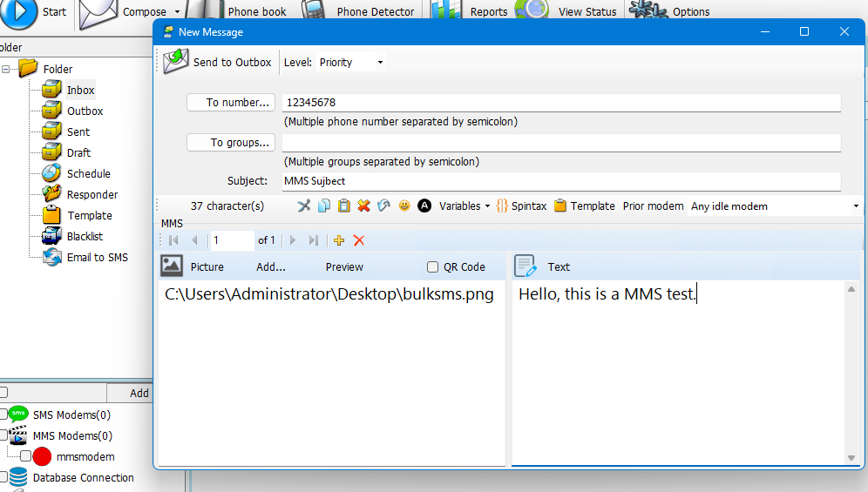Viewport: 868px width, 492px height.
Task: Check the mmsmodem checkbox
Action: [25, 456]
